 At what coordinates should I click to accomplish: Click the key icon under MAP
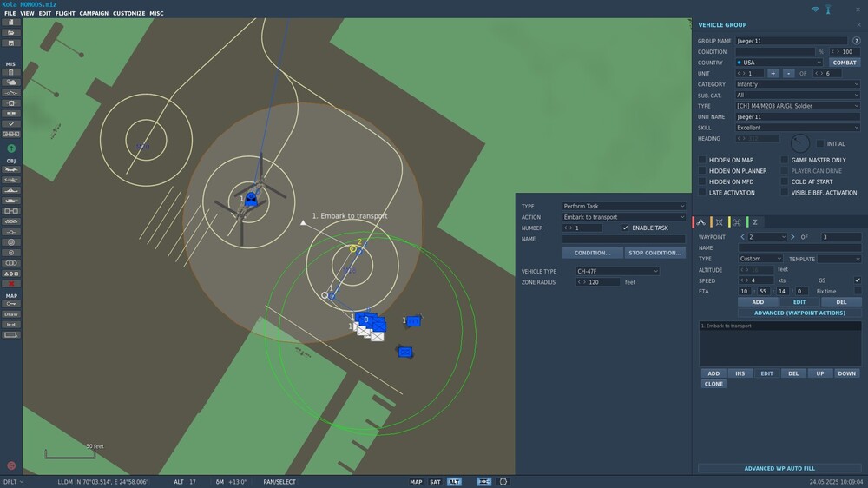11,304
